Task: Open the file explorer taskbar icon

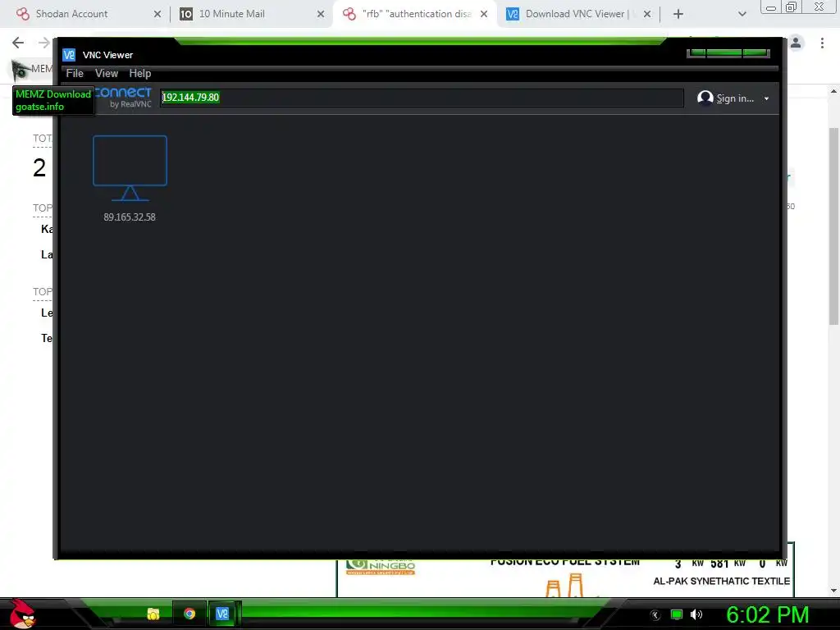Action: click(153, 614)
